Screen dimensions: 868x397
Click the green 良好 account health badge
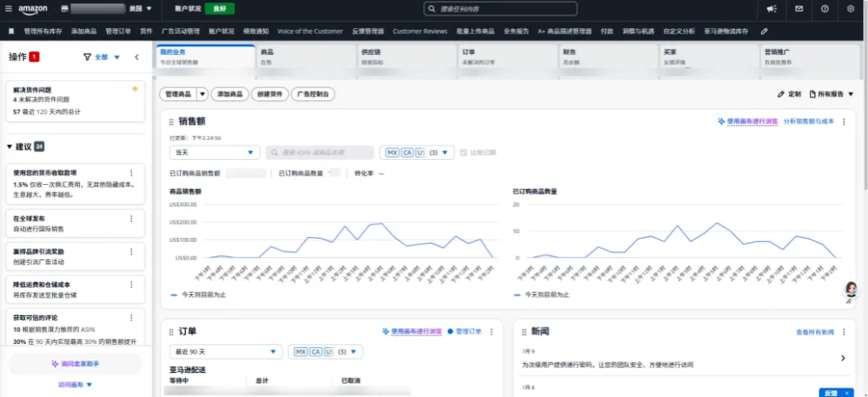click(219, 9)
